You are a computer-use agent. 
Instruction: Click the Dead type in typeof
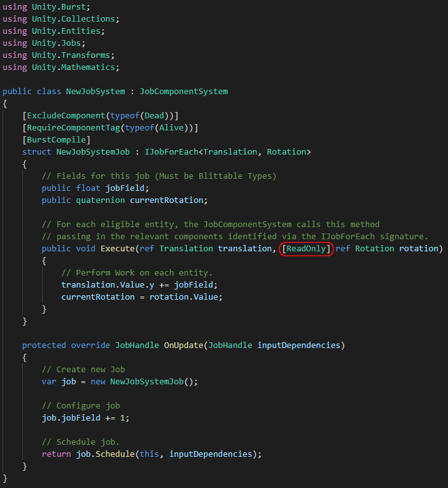click(x=154, y=116)
